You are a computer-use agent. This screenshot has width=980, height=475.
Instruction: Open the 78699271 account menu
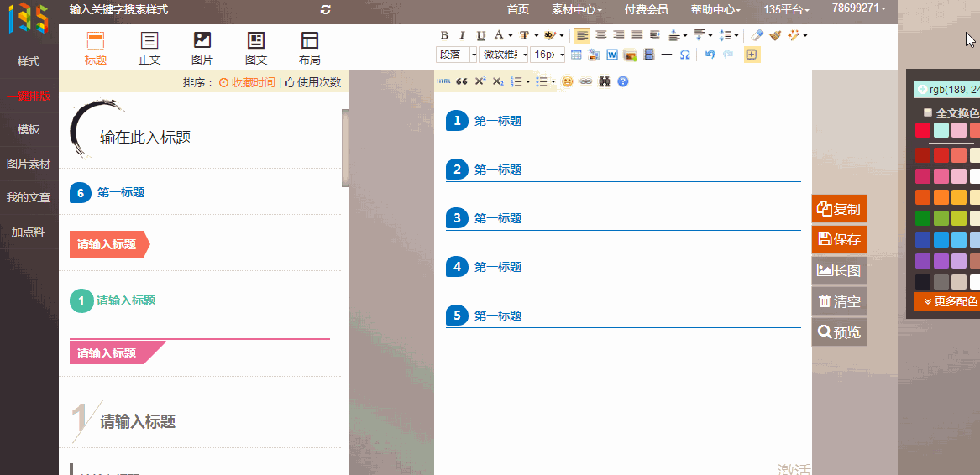[x=859, y=8]
